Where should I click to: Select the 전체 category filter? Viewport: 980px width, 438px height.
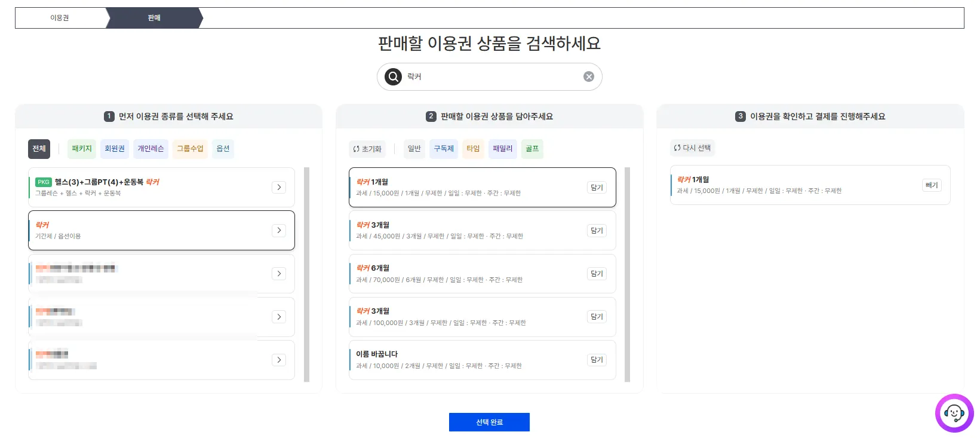(39, 149)
